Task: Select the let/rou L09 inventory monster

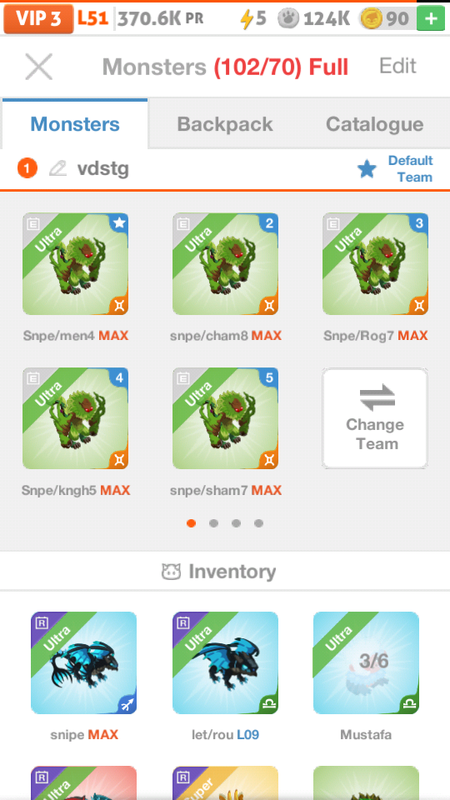Action: point(225,663)
